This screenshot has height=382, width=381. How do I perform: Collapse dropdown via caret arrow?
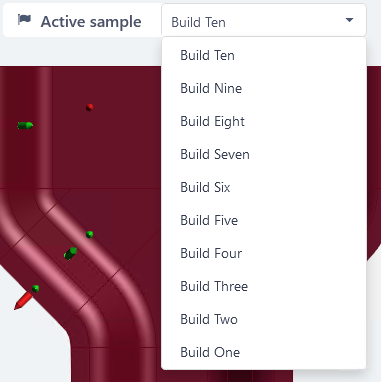(349, 20)
